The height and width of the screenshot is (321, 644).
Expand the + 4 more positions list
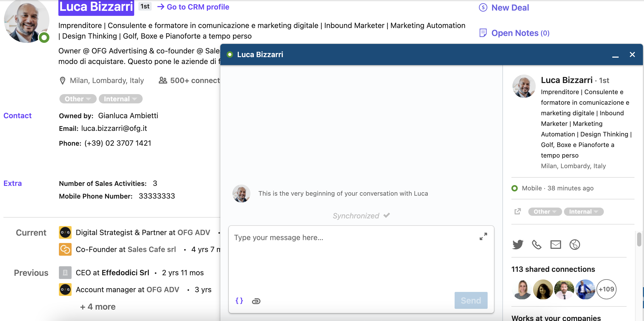(98, 306)
